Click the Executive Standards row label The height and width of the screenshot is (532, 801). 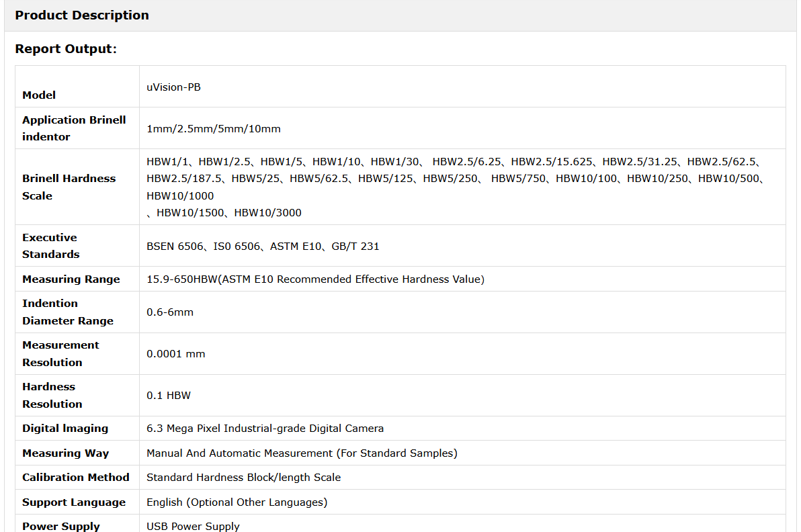(50, 246)
